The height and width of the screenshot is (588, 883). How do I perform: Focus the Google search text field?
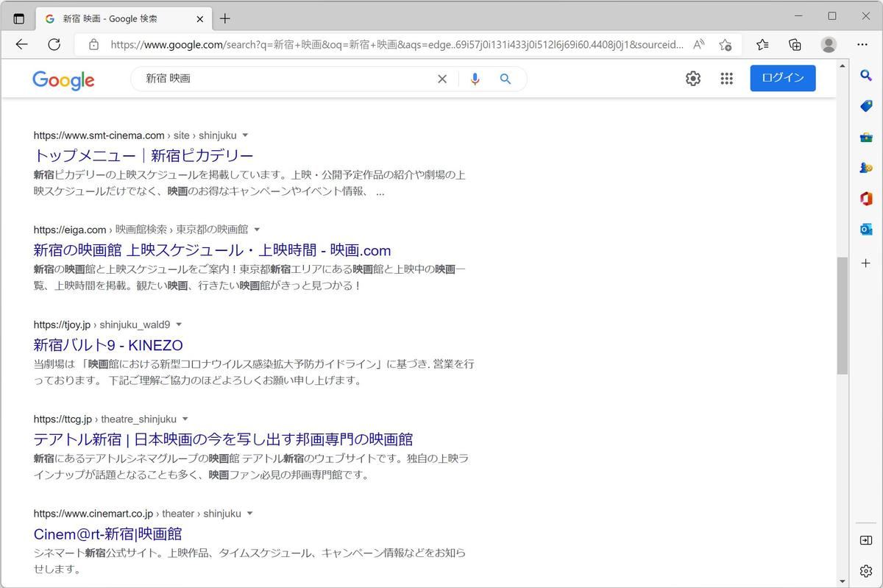pyautogui.click(x=287, y=79)
